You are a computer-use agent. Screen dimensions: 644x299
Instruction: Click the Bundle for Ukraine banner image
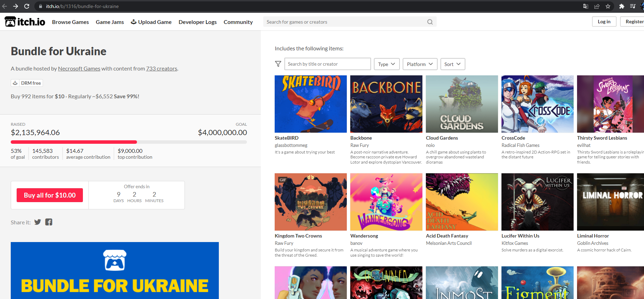(115, 271)
